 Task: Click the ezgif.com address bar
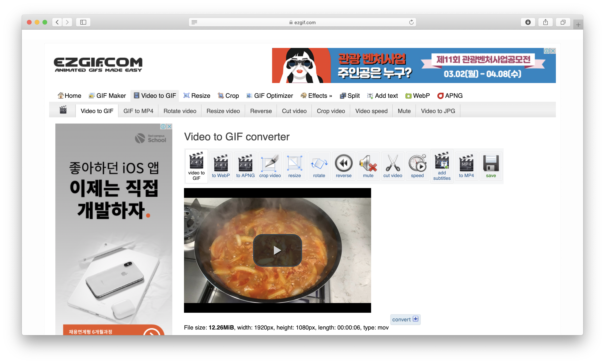pos(302,22)
